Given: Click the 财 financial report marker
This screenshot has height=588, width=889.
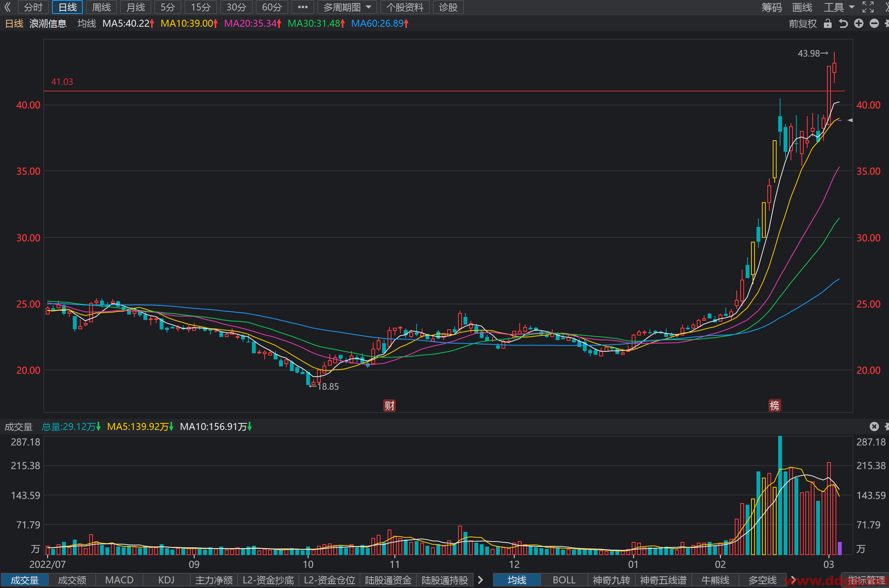Looking at the screenshot, I should pos(389,406).
